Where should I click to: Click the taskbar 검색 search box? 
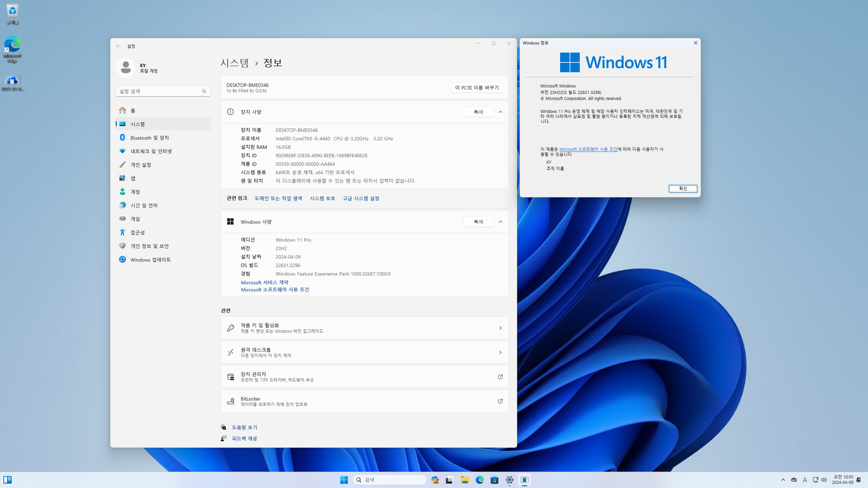pos(389,480)
